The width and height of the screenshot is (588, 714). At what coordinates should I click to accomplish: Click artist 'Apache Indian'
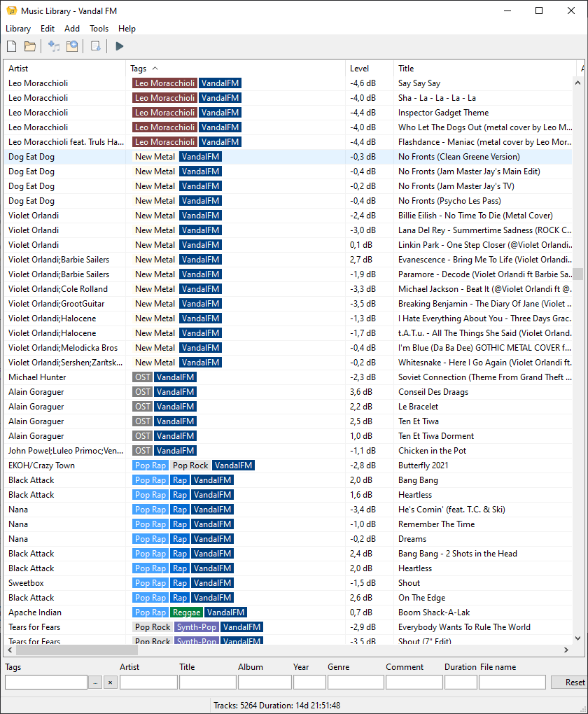[34, 612]
